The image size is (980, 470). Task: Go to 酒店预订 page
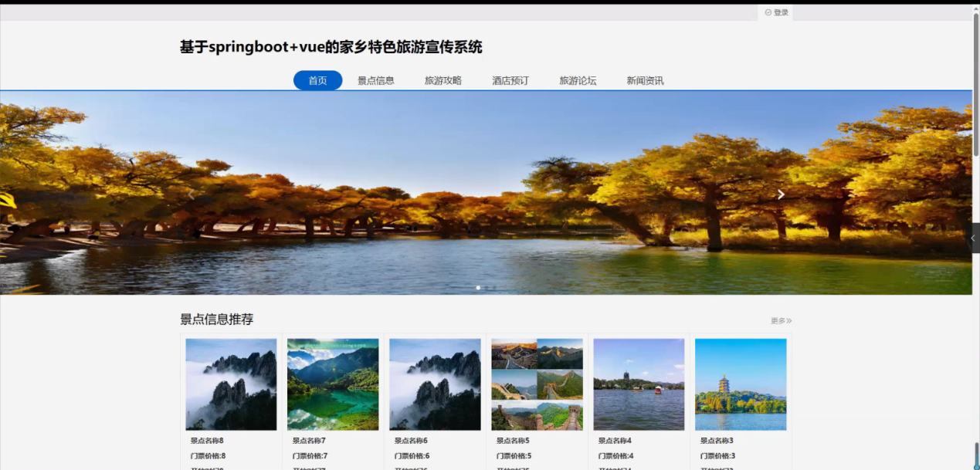point(510,80)
